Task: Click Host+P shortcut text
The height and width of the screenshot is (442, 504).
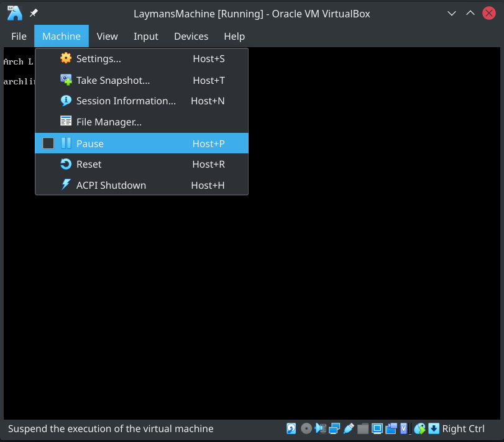Action: (209, 143)
